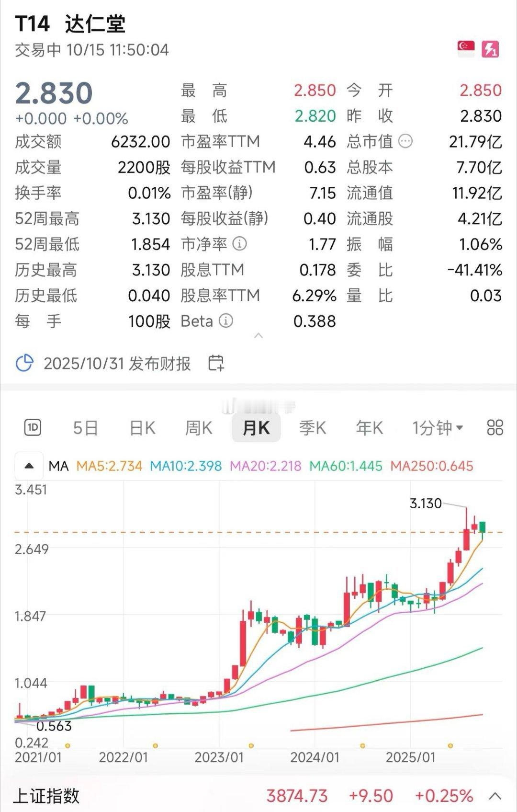Expand the 上证指数 index bar chevron
Viewport: 517px width, 812px height.
[x=495, y=796]
